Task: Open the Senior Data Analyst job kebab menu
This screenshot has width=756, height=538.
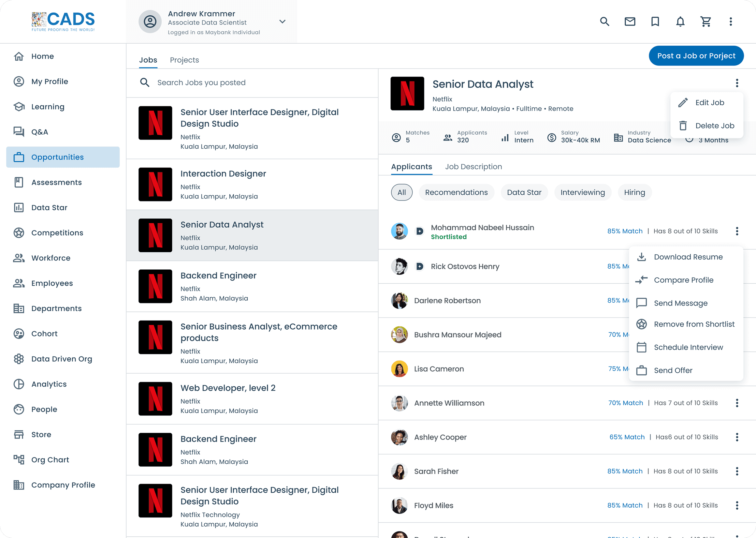Action: pos(737,83)
